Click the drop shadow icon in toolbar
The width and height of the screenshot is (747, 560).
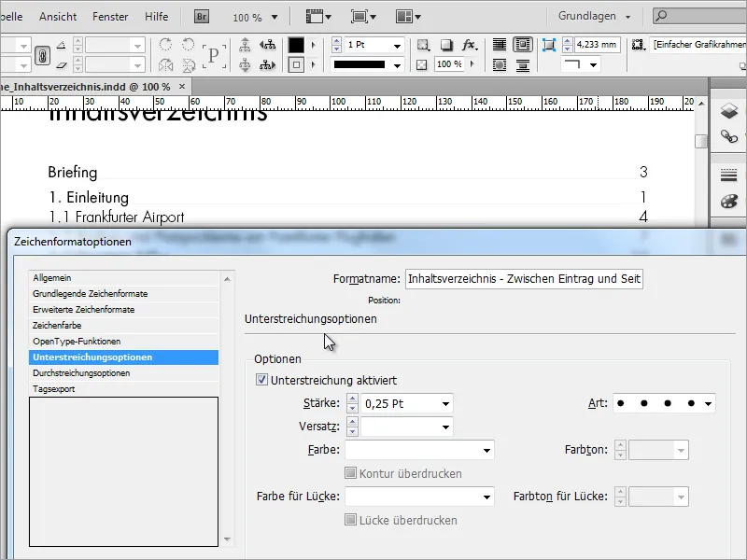tap(447, 45)
